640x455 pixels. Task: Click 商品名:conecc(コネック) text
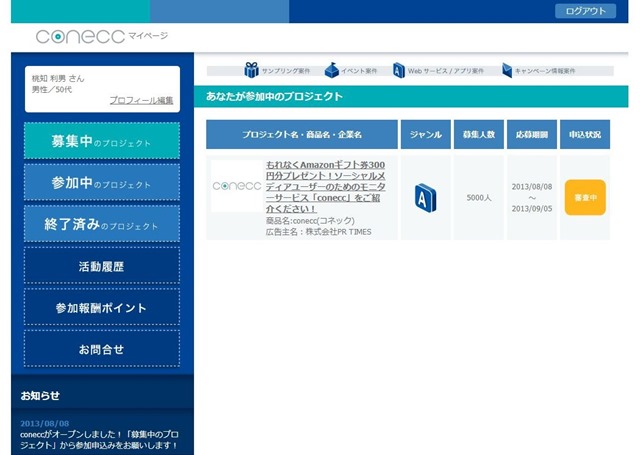tap(310, 221)
